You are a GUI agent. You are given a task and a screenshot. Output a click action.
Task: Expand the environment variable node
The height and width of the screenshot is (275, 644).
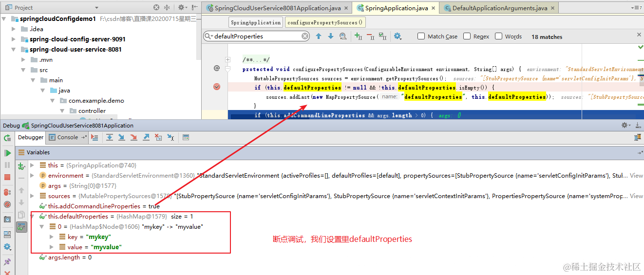(x=32, y=176)
